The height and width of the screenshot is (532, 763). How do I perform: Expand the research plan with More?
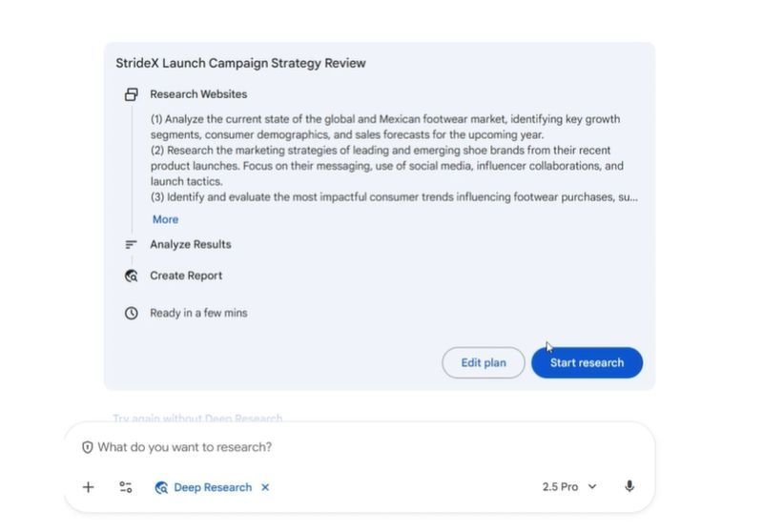pyautogui.click(x=165, y=219)
